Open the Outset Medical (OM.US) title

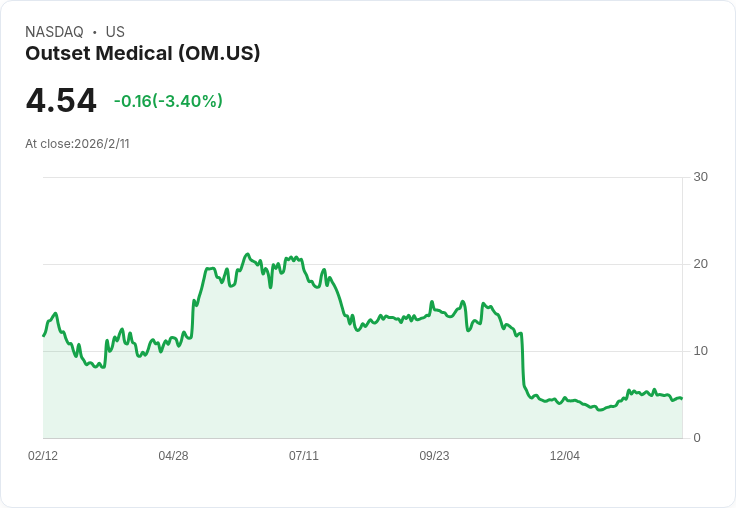pos(143,54)
